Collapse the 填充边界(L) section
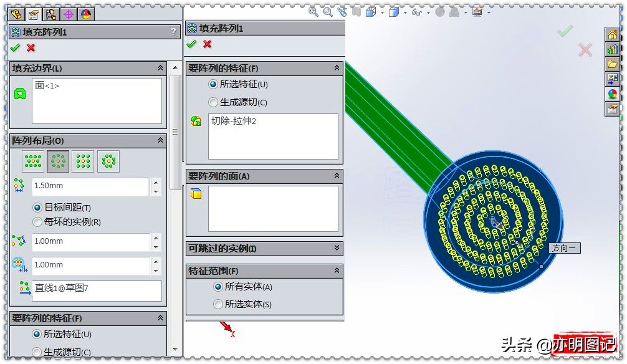This screenshot has width=627, height=364. pyautogui.click(x=160, y=68)
